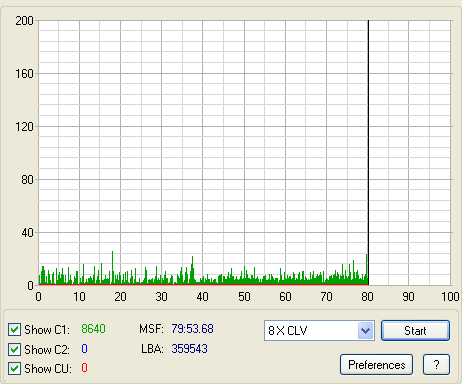Click the C1 error count 8640

coord(93,329)
